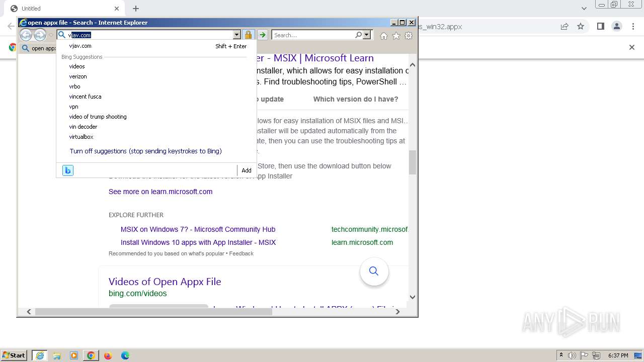The width and height of the screenshot is (644, 362).
Task: Click the IE horizontal scrollbar thumb
Action: tap(153, 312)
